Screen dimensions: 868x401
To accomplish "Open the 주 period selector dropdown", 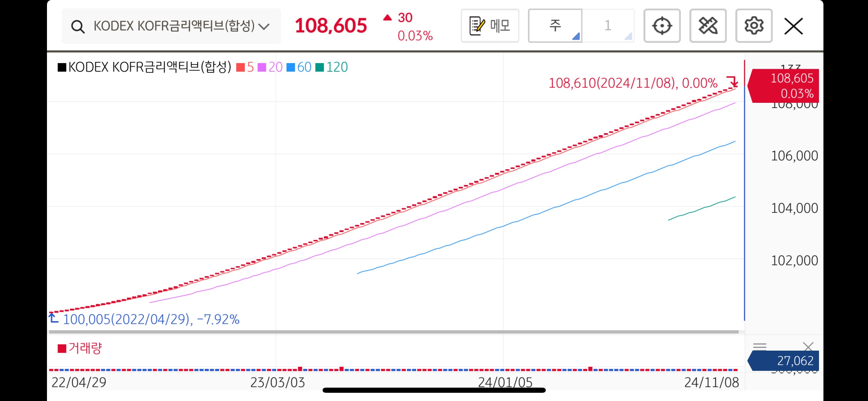I will 555,26.
